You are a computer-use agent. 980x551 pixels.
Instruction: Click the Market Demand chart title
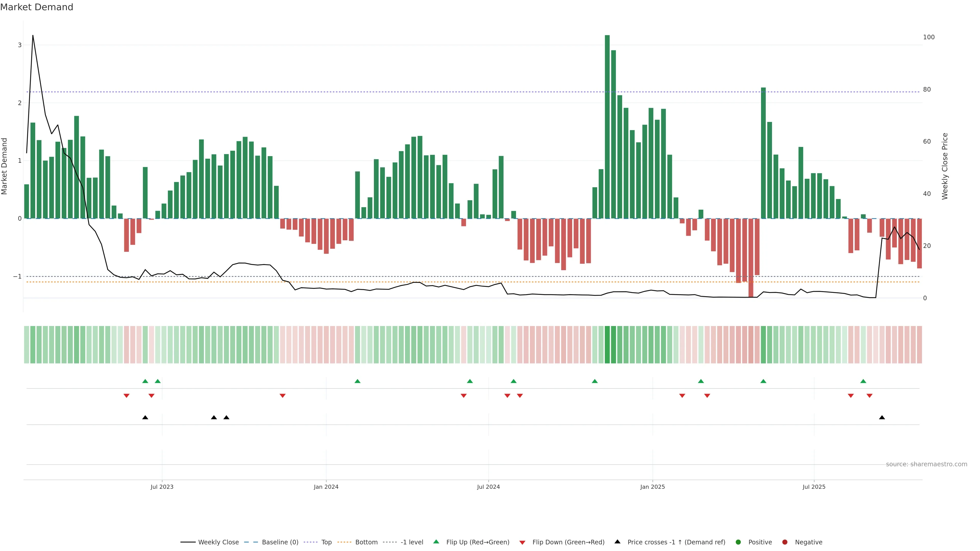pyautogui.click(x=36, y=7)
